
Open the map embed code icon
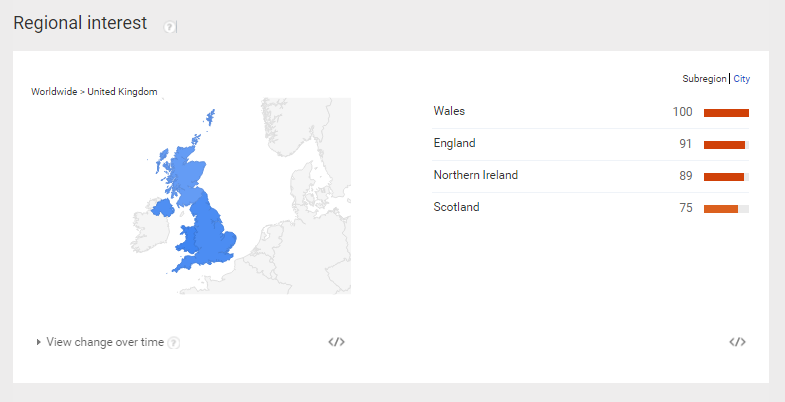coord(336,342)
